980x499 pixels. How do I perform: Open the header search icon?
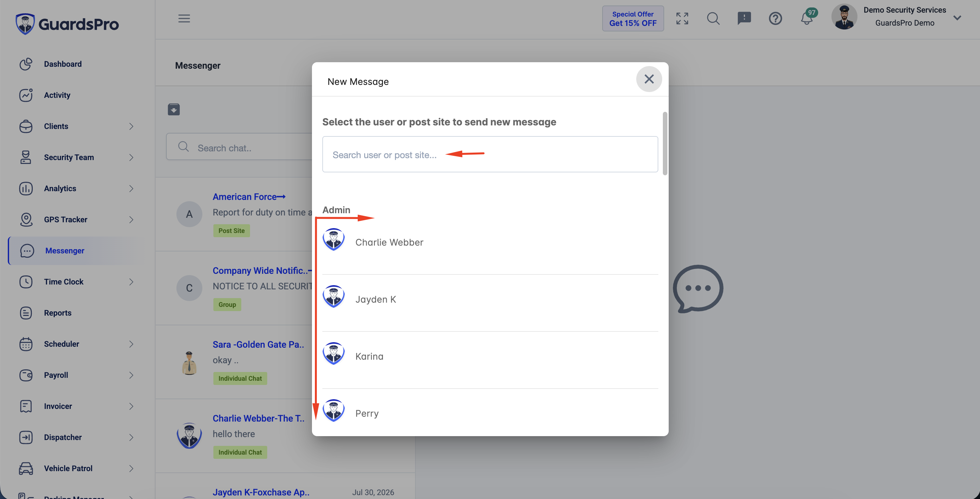713,18
